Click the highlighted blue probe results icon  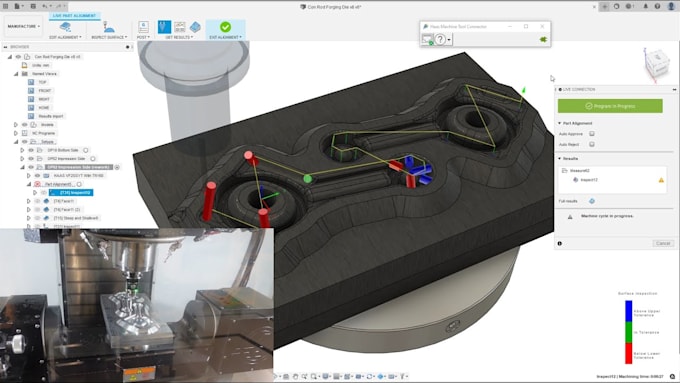click(164, 26)
